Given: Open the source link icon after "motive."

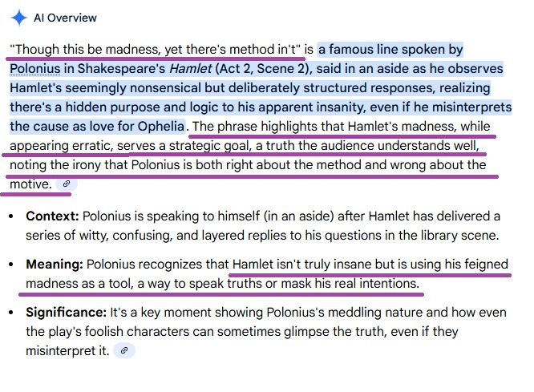Looking at the screenshot, I should [67, 184].
